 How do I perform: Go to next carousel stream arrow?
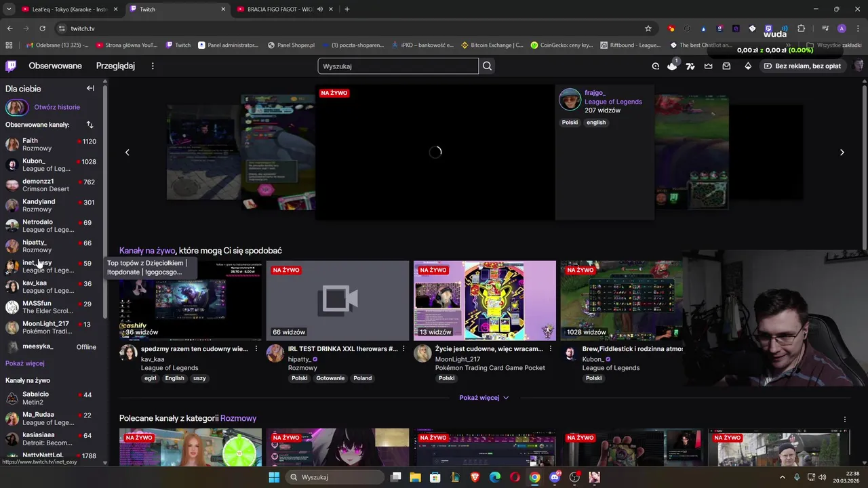click(842, 152)
